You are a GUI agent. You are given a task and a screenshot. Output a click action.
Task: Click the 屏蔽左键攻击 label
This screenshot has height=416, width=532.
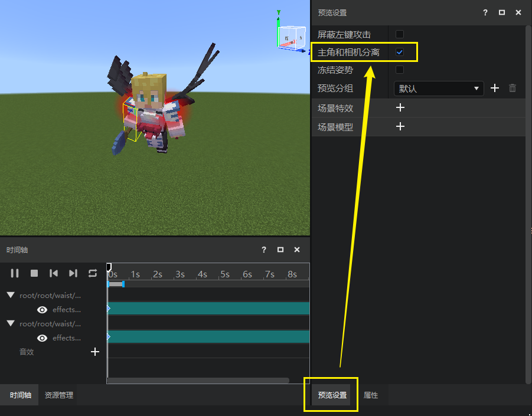(x=344, y=35)
